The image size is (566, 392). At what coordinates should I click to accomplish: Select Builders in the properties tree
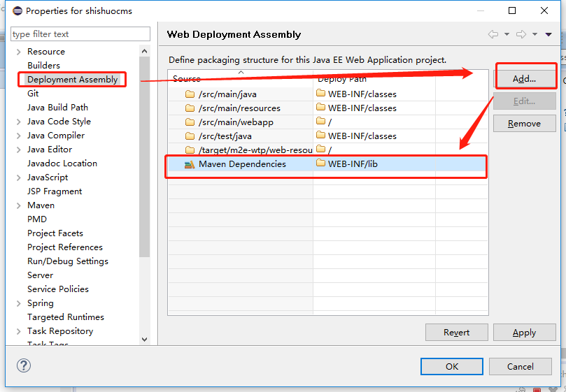(x=43, y=65)
